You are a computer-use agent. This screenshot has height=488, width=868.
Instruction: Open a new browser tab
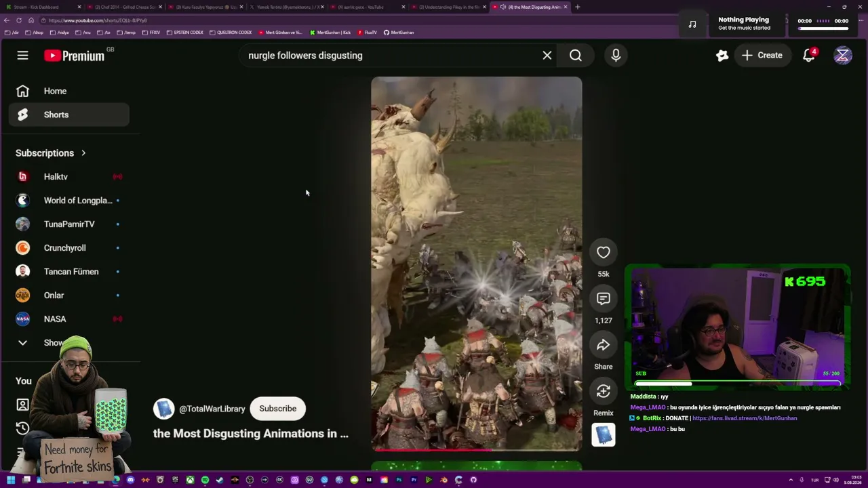click(x=577, y=7)
